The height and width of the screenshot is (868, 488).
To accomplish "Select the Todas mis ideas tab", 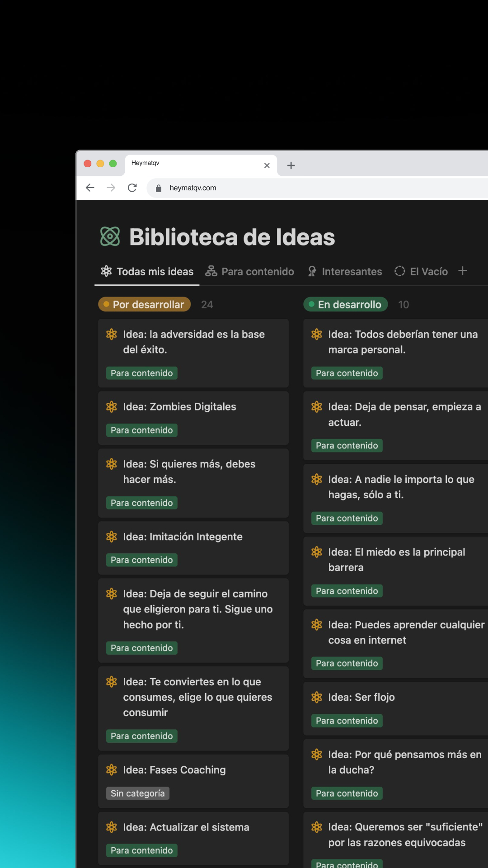I will click(x=147, y=272).
